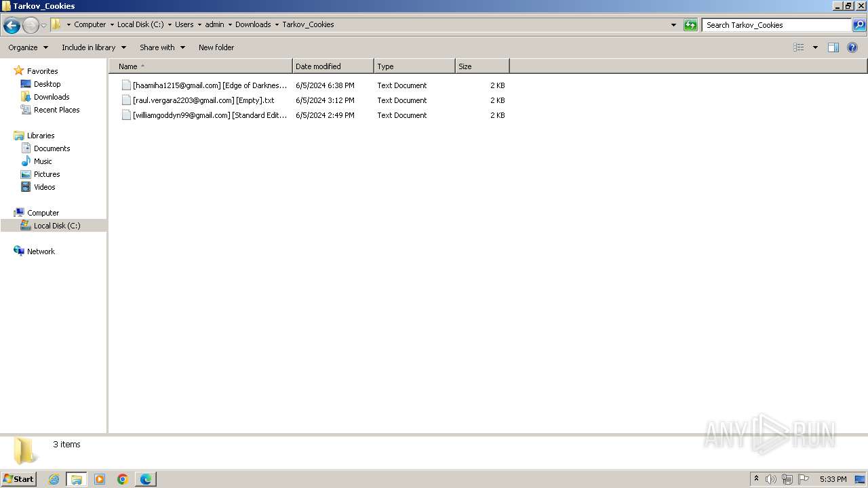
Task: Click the raul.vergara2203 file's document icon
Action: pos(126,100)
